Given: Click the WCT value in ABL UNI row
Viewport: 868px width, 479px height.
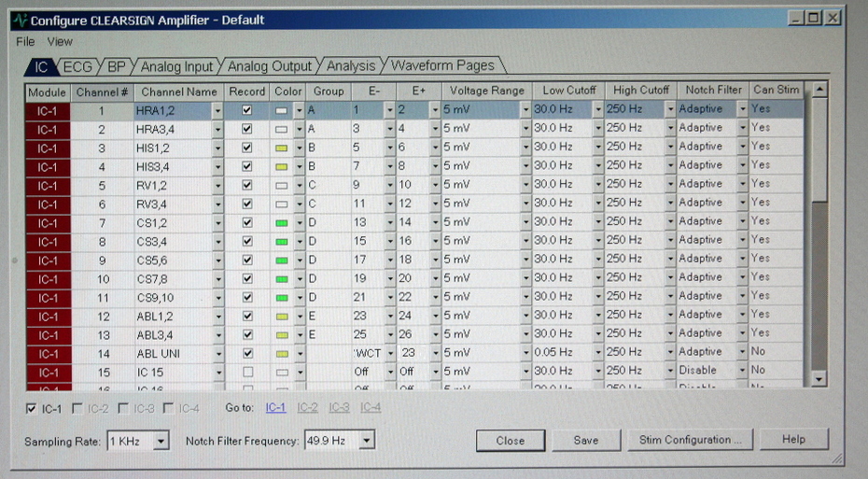Looking at the screenshot, I should coord(368,353).
